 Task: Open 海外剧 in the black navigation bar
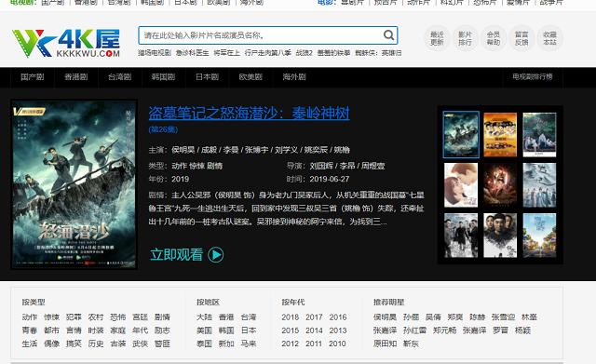click(x=294, y=77)
